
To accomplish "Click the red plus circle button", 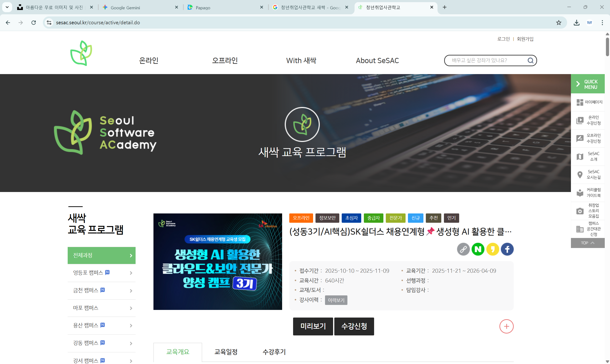I will pos(507,326).
